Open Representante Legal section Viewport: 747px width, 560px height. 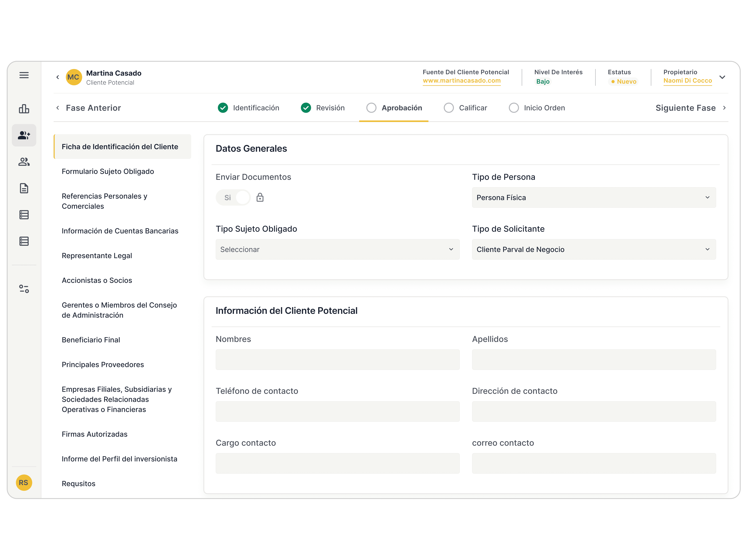coord(97,256)
